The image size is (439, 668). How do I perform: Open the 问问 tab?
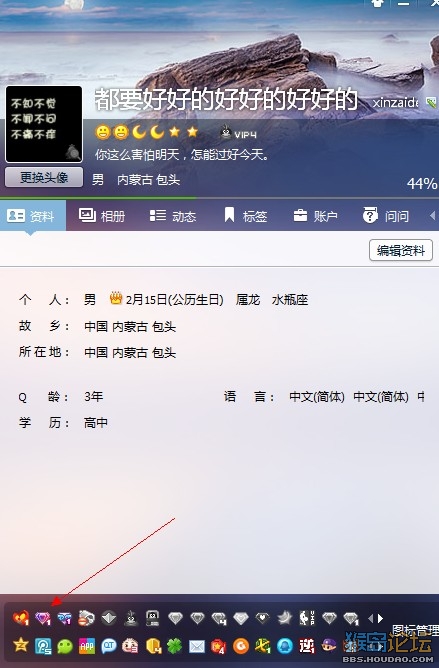click(x=386, y=216)
